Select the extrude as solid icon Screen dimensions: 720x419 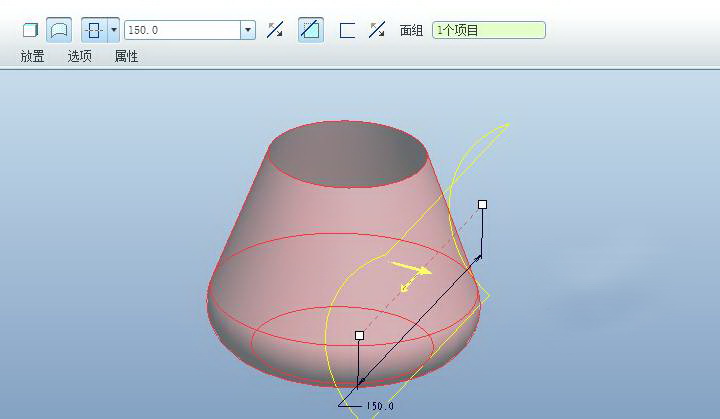30,30
